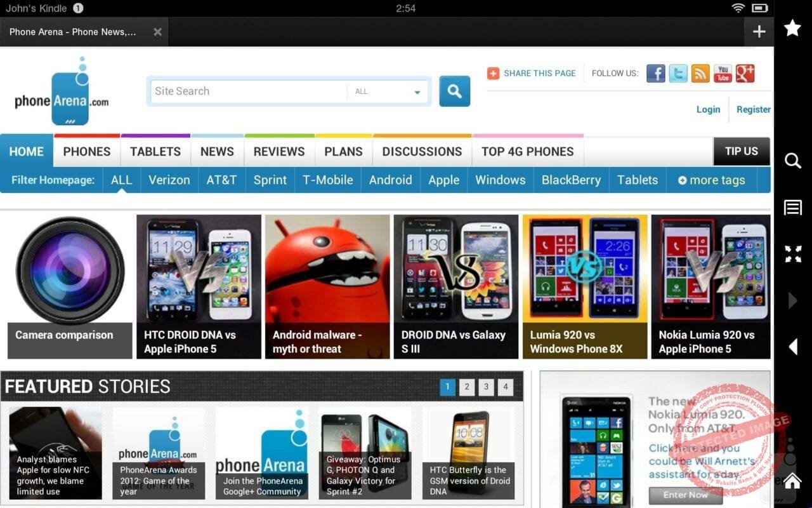Filter homepage by Verizon
The image size is (812, 508).
click(169, 180)
